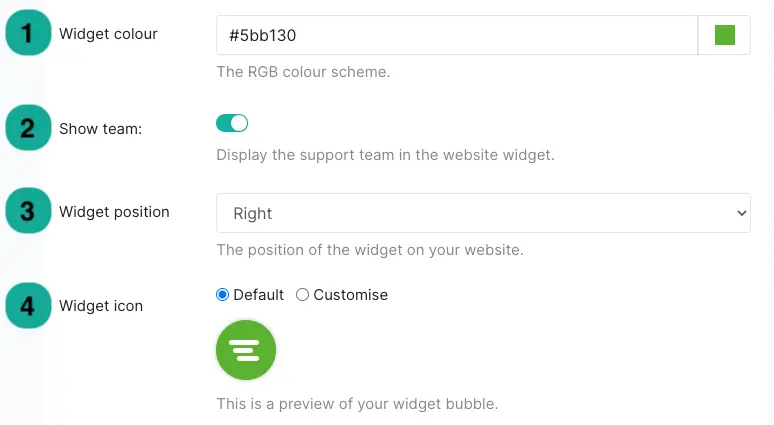Select the Default widget icon radio
The height and width of the screenshot is (425, 774).
223,295
